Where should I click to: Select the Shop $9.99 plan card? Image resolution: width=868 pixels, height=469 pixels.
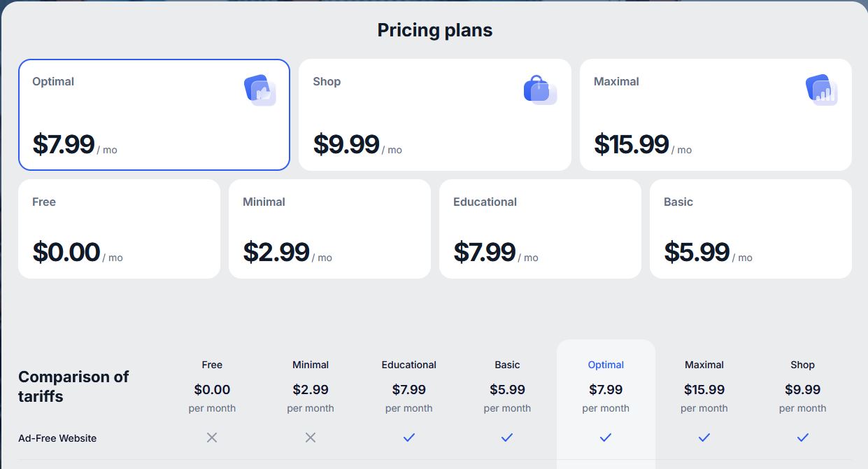(434, 115)
